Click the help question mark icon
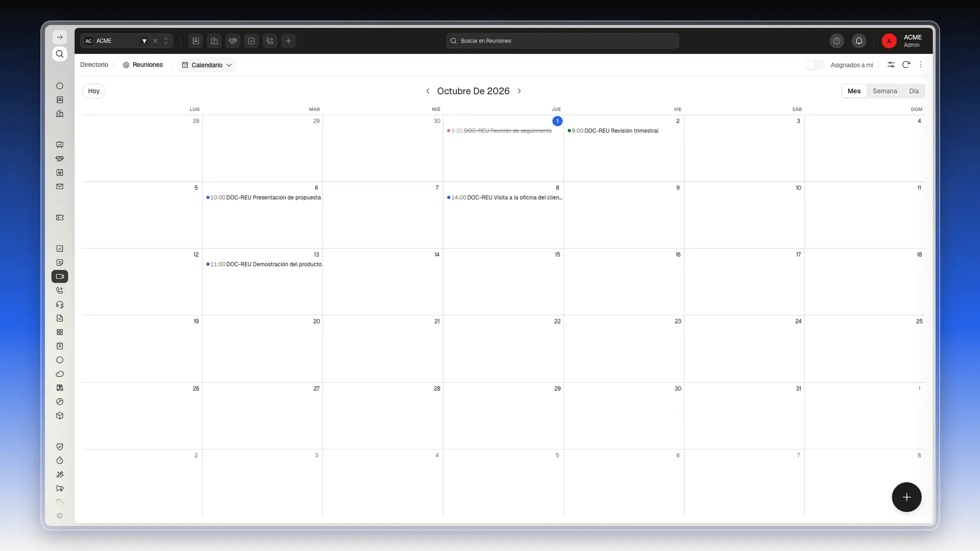 (837, 41)
